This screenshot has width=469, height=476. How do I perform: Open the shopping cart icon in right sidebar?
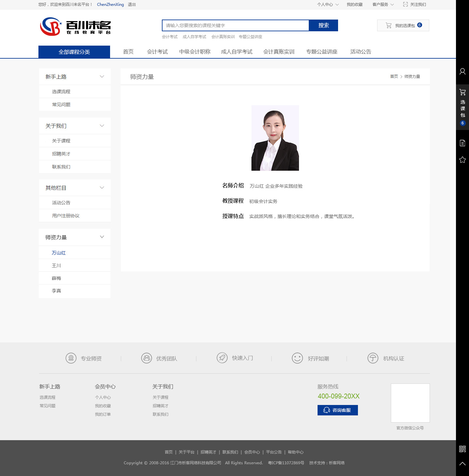(462, 92)
